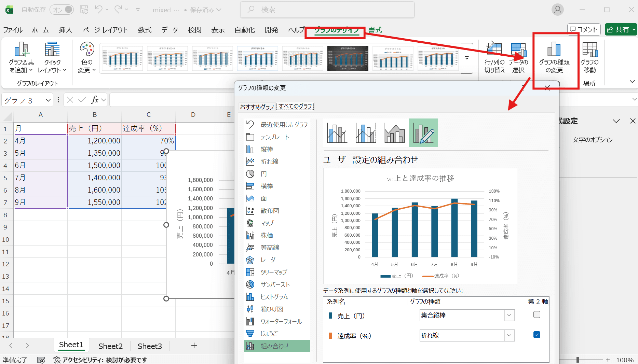Select the ウォーターフォール chart category
Viewport: 638px width, 364px height.
coord(281,321)
